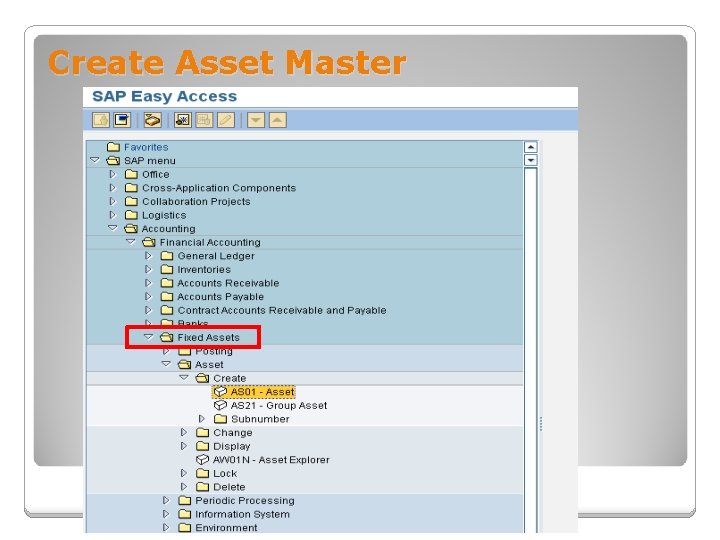Select the Financial Accounting label
Viewport: 720px width, 540px height.
(210, 242)
